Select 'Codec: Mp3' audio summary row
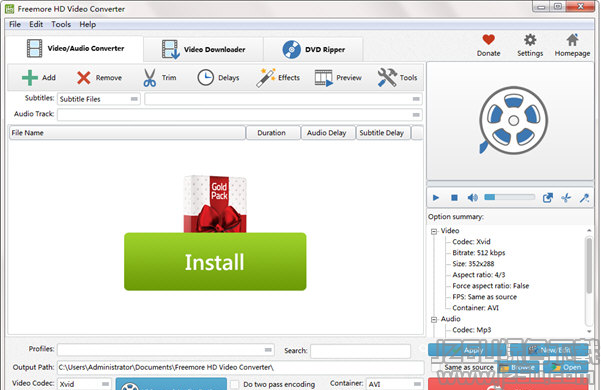 tap(471, 330)
